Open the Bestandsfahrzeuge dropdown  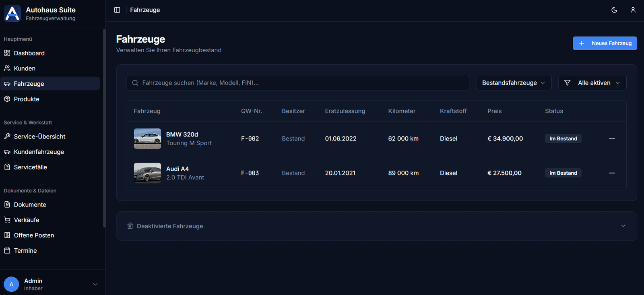pos(514,83)
